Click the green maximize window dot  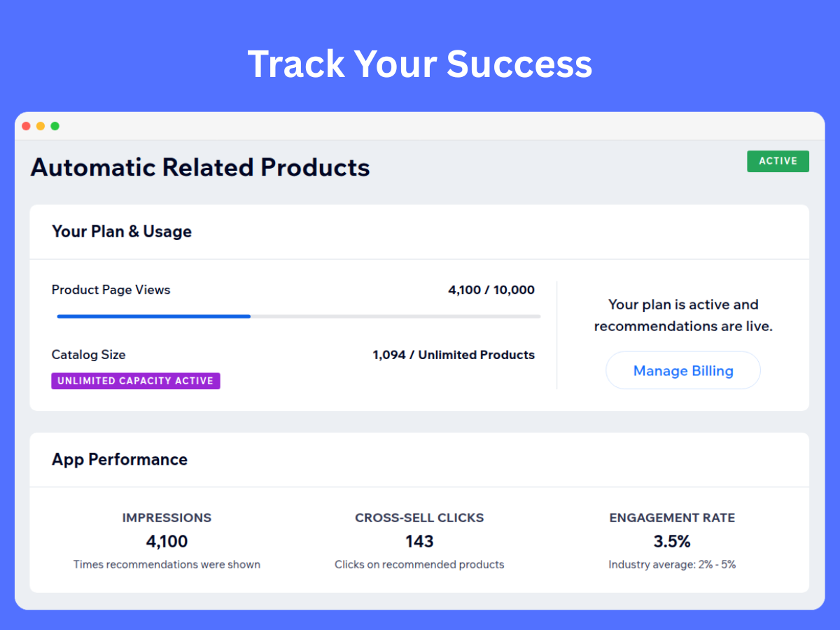[x=55, y=126]
